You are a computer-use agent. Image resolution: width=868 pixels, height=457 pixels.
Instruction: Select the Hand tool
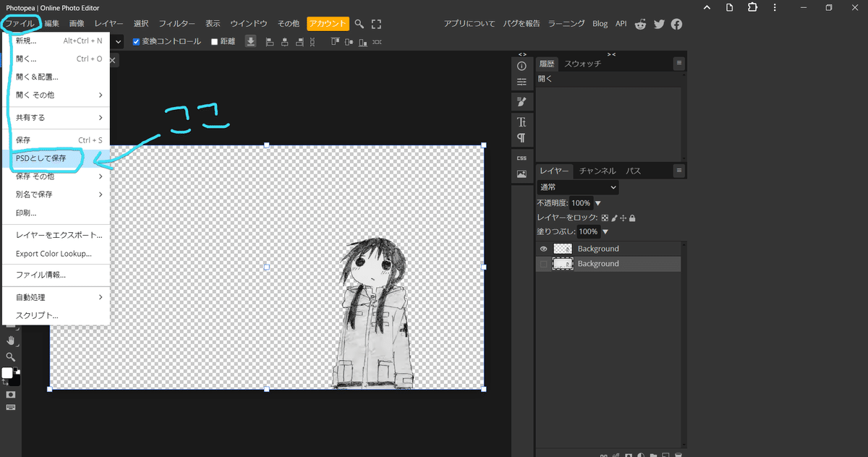pyautogui.click(x=10, y=341)
